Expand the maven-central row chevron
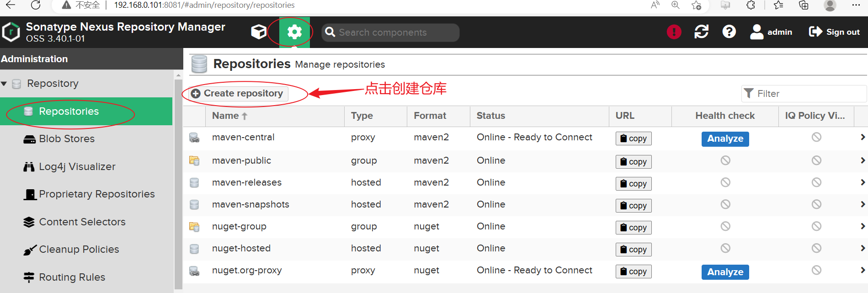Screen dimensions: 868x293 (x=863, y=137)
